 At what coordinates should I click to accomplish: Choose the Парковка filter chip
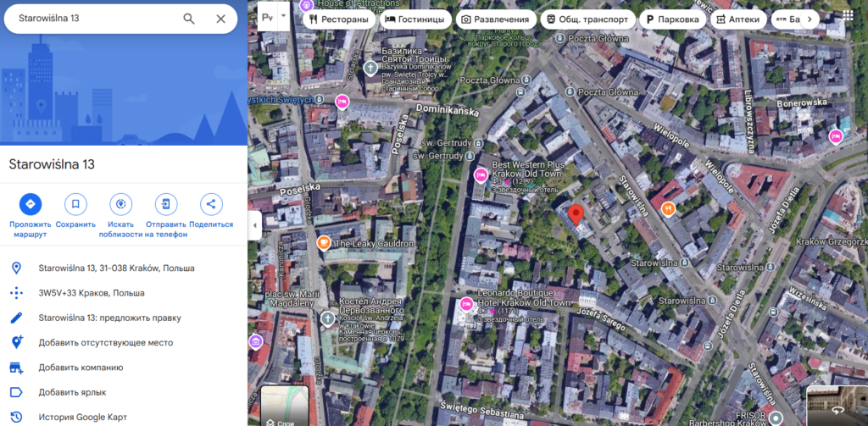click(x=672, y=19)
